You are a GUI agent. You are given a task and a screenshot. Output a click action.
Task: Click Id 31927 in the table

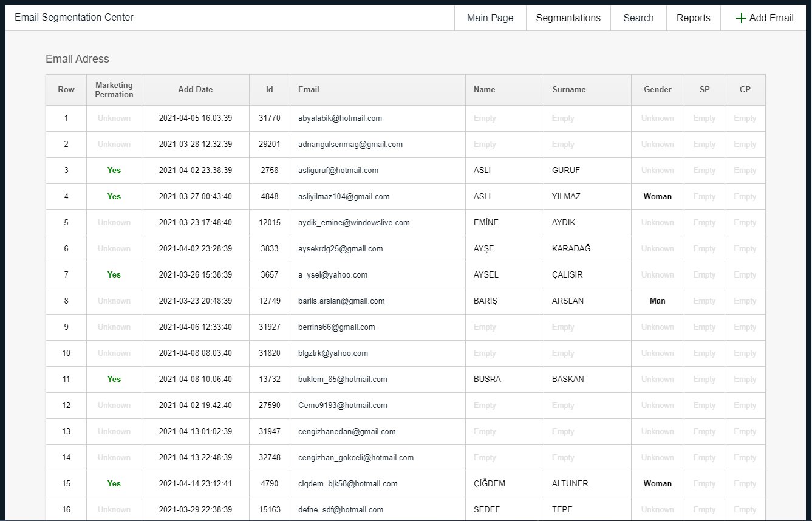tap(270, 327)
